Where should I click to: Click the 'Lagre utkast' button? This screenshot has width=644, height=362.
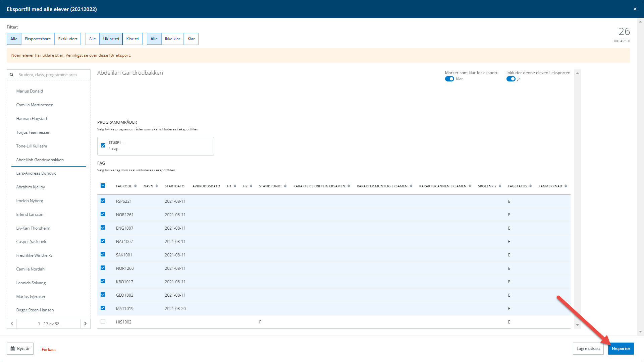pyautogui.click(x=588, y=349)
